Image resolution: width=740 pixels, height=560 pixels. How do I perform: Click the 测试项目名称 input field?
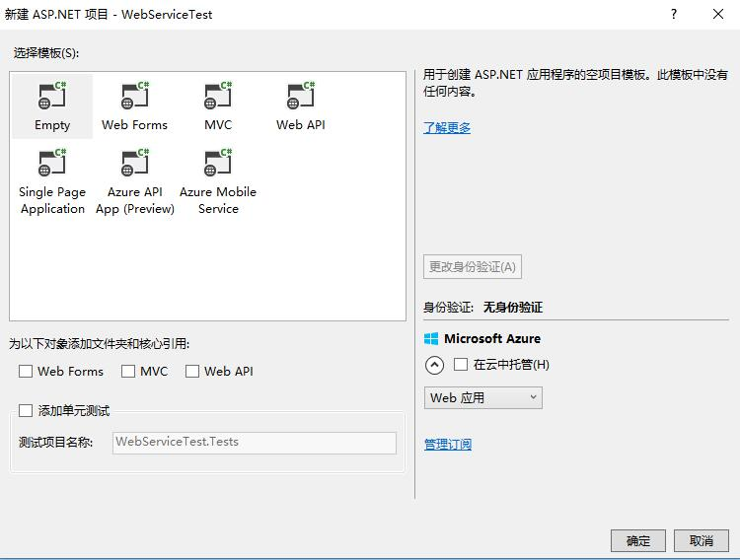[255, 443]
